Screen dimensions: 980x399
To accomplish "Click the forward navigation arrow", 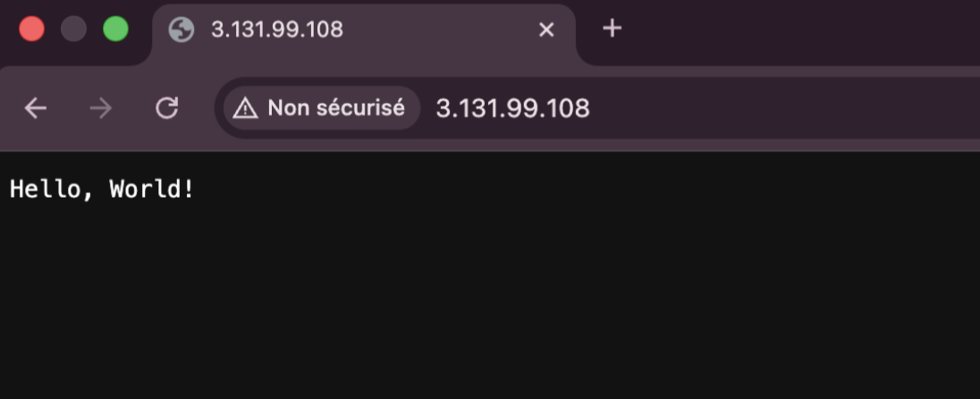I will 101,108.
